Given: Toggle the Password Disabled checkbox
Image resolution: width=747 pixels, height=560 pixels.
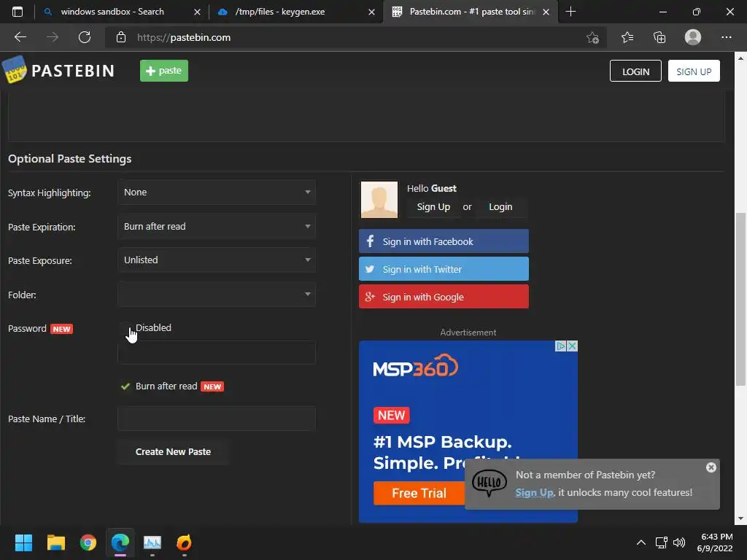Looking at the screenshot, I should (x=125, y=328).
